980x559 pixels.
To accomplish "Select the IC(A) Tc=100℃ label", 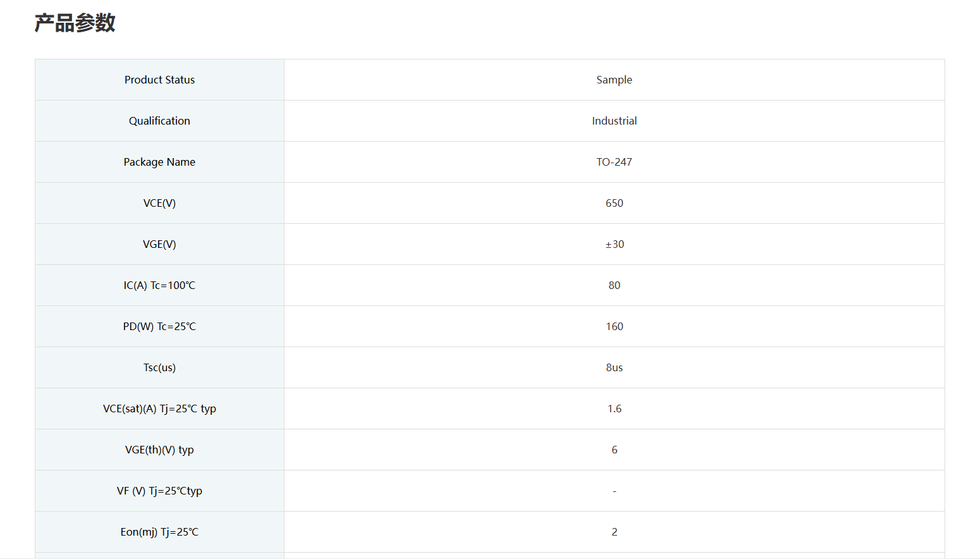I will click(159, 285).
